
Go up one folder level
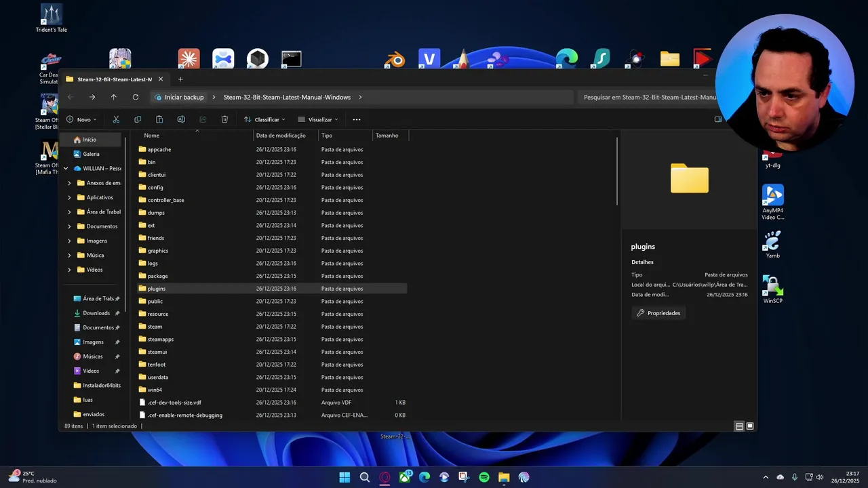click(x=113, y=97)
